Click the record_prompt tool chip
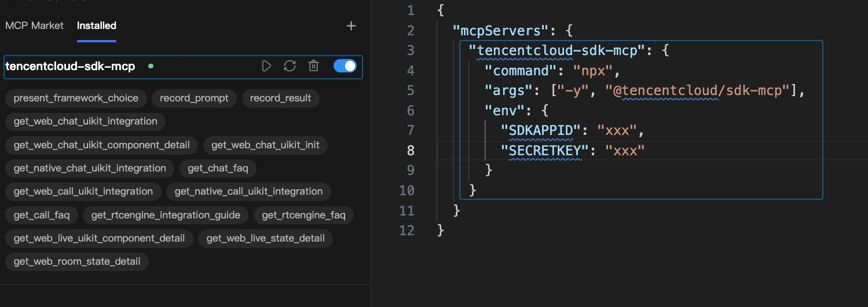Image resolution: width=868 pixels, height=307 pixels. [x=194, y=98]
